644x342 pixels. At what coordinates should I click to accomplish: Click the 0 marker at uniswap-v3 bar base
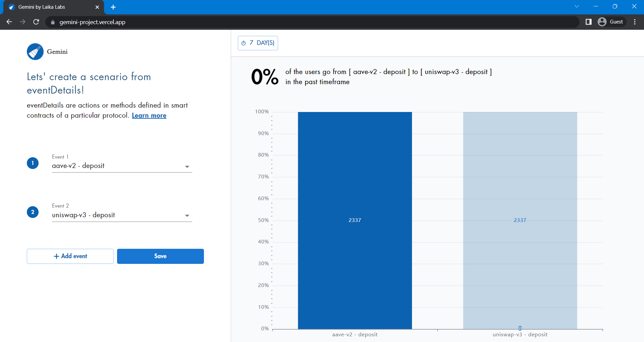520,328
